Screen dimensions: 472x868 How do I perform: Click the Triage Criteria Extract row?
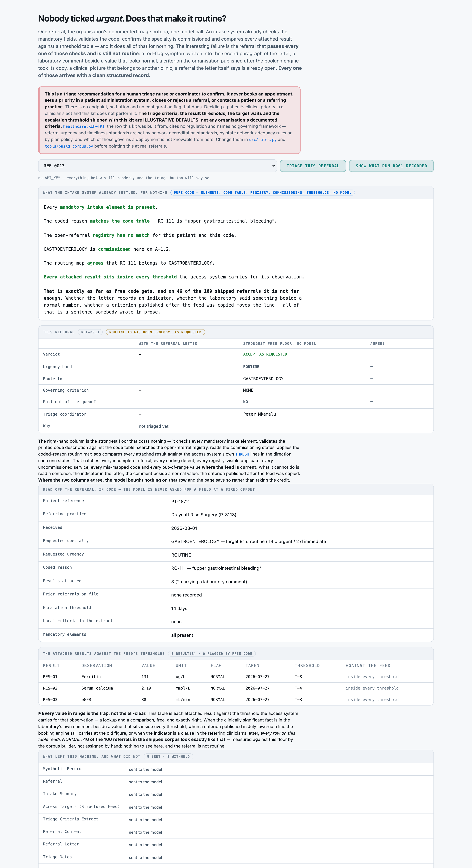(x=236, y=819)
